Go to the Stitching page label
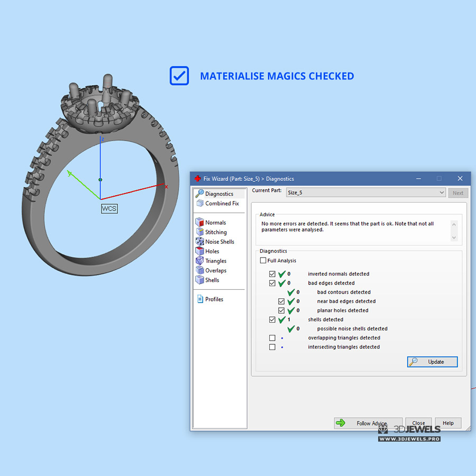Screen dimensions: 476x476 coord(216,232)
